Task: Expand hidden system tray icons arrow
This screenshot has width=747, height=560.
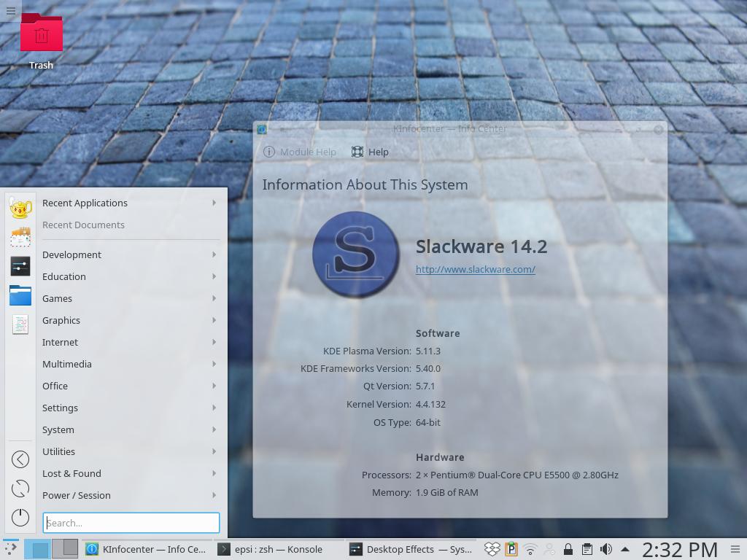Action: (x=625, y=549)
